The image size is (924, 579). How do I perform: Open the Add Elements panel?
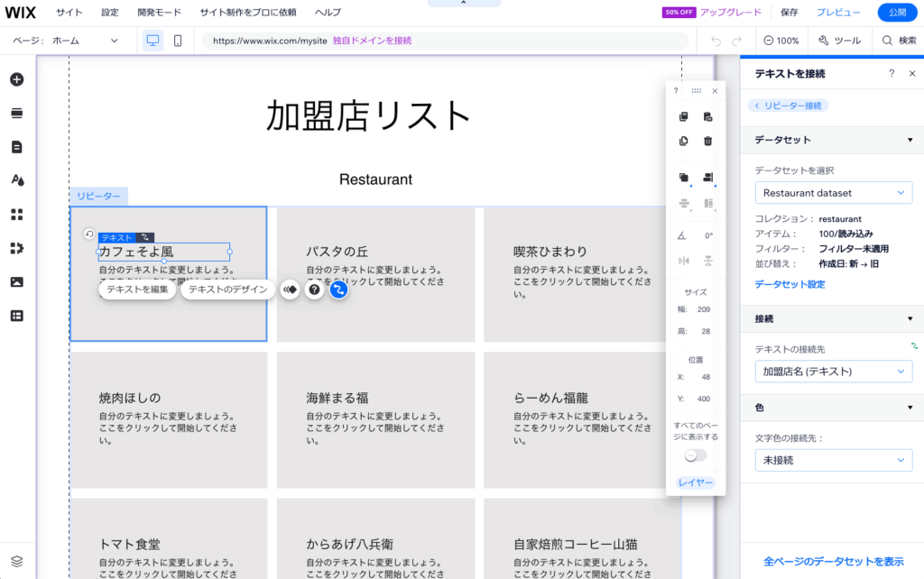pyautogui.click(x=17, y=79)
